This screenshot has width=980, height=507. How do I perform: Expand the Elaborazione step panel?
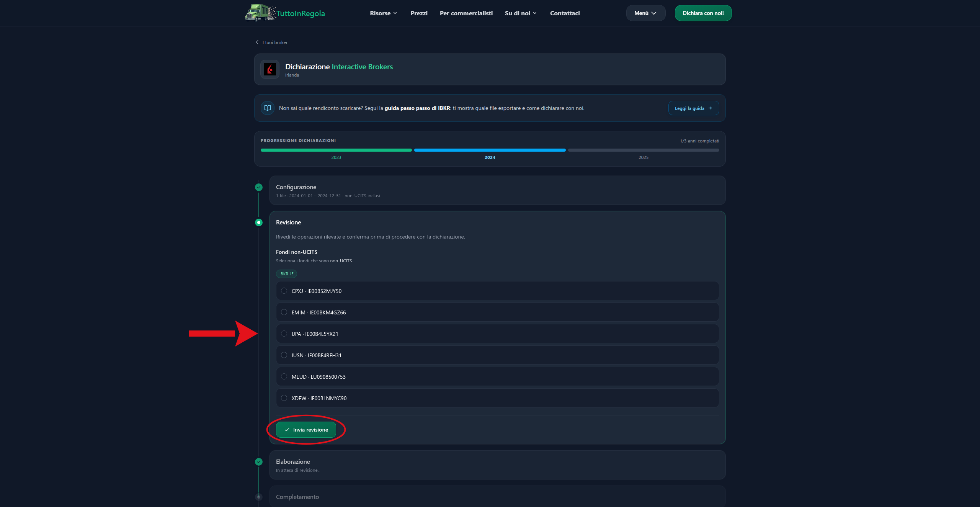click(x=497, y=465)
